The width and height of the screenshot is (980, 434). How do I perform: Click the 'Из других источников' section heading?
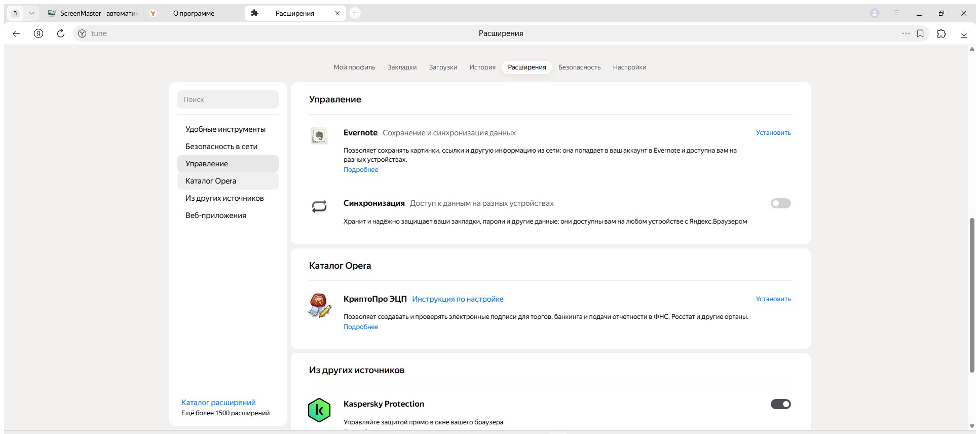[357, 370]
